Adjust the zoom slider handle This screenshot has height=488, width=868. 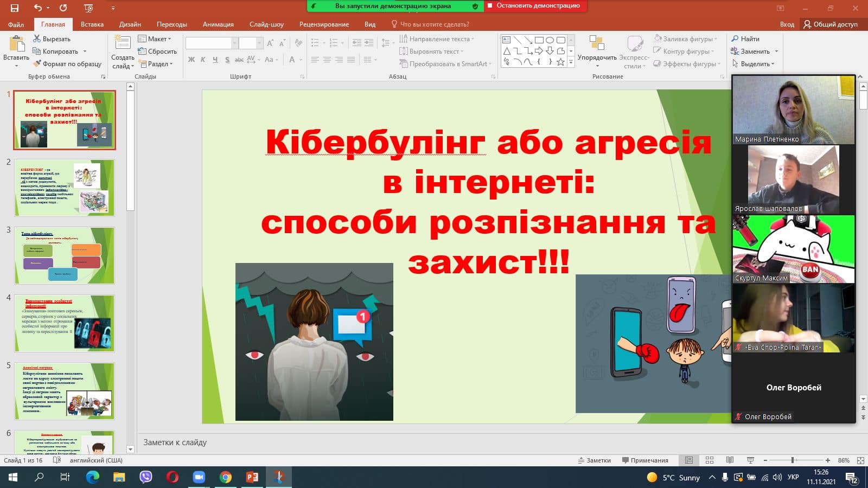pos(793,460)
